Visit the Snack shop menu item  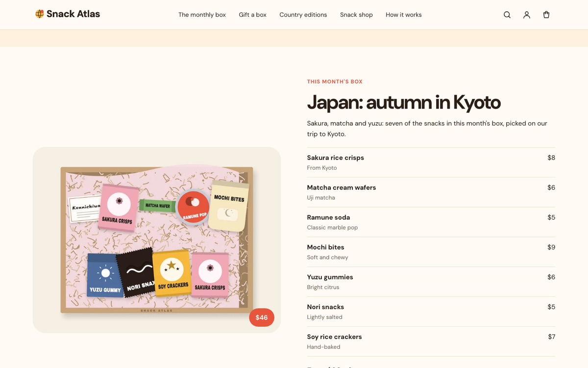point(356,15)
